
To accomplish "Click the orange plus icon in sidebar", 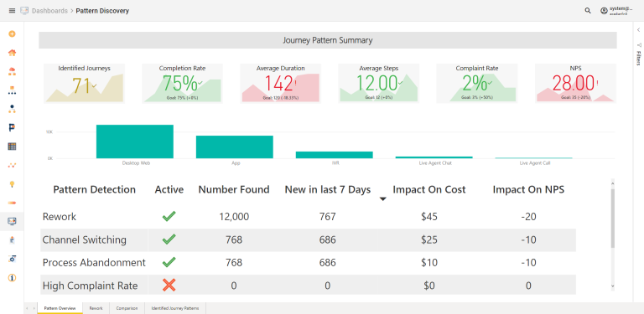I will click(x=12, y=34).
